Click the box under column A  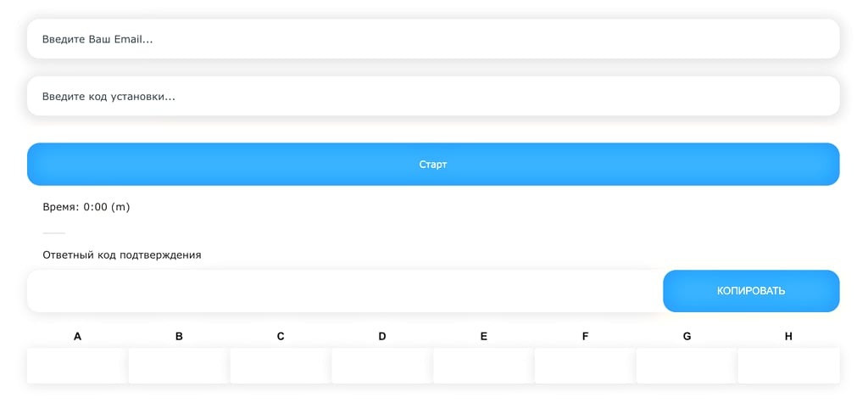pos(77,366)
